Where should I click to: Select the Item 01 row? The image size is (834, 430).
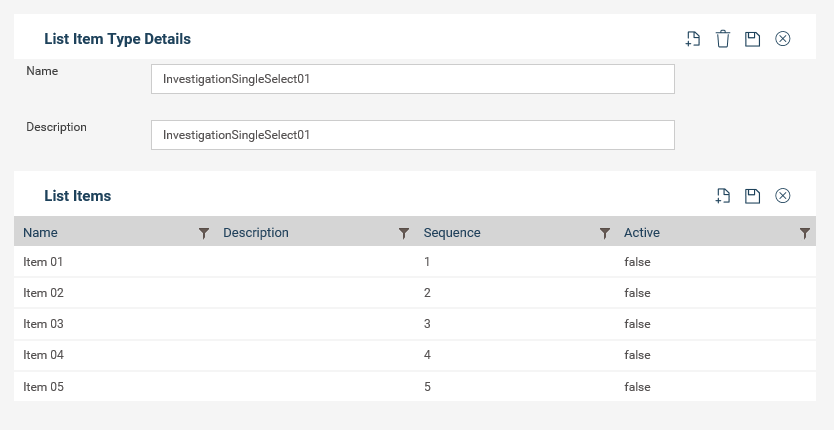tap(415, 262)
